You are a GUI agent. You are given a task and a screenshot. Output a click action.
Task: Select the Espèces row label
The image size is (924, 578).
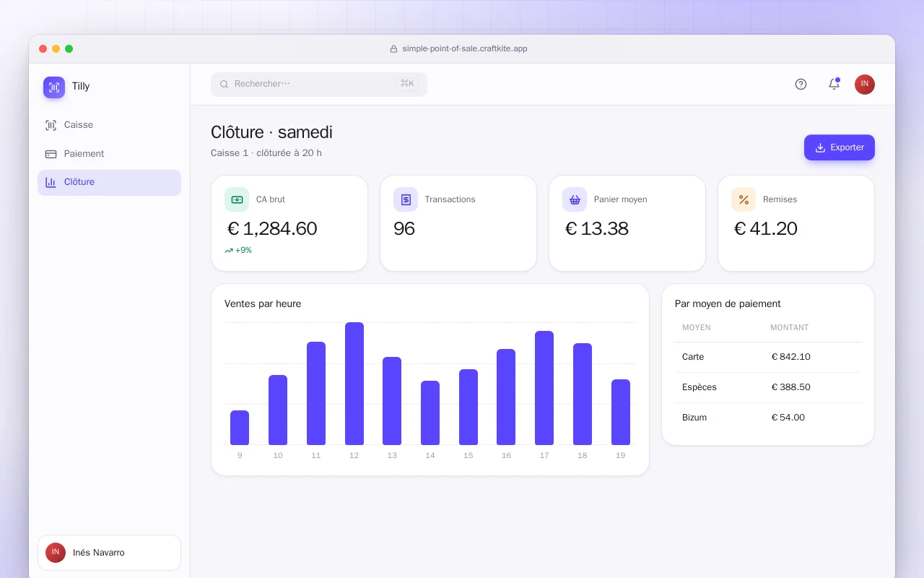pos(699,387)
